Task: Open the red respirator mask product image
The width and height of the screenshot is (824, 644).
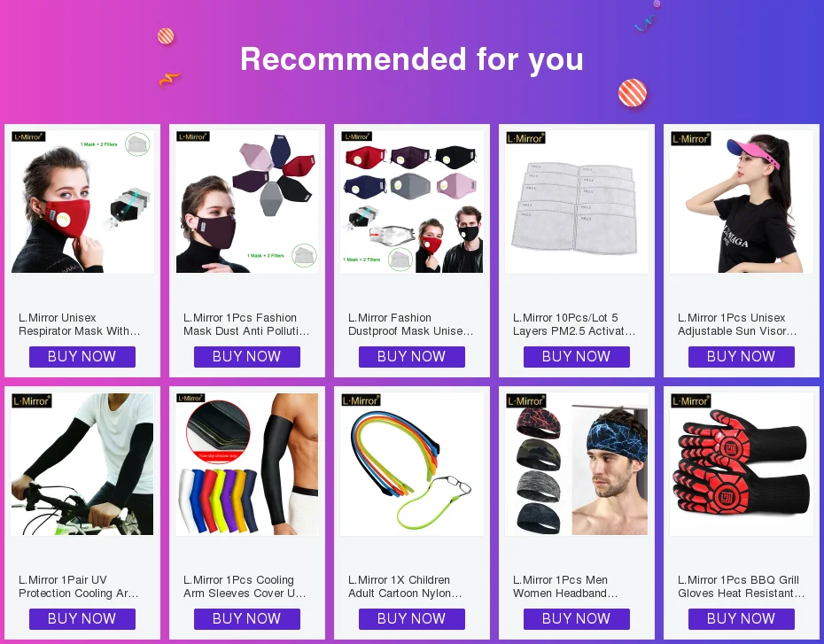Action: coord(82,202)
